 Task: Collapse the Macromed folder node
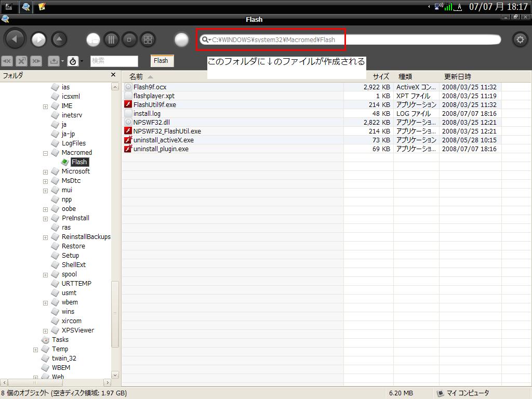tap(45, 153)
